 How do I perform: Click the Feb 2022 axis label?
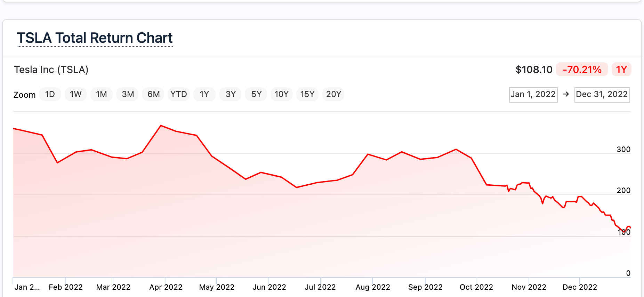pos(66,287)
